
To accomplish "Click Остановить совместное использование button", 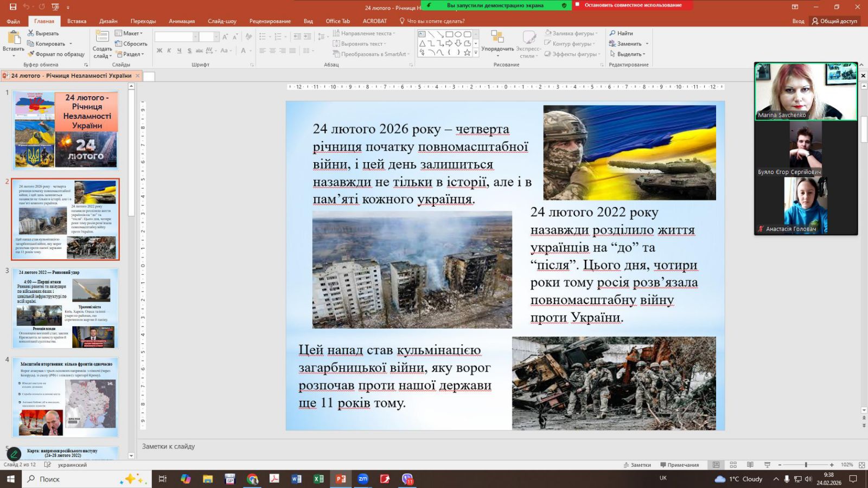I will click(633, 5).
